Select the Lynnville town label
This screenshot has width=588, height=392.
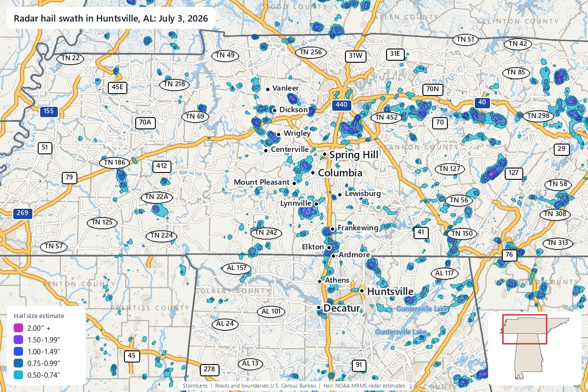[296, 203]
